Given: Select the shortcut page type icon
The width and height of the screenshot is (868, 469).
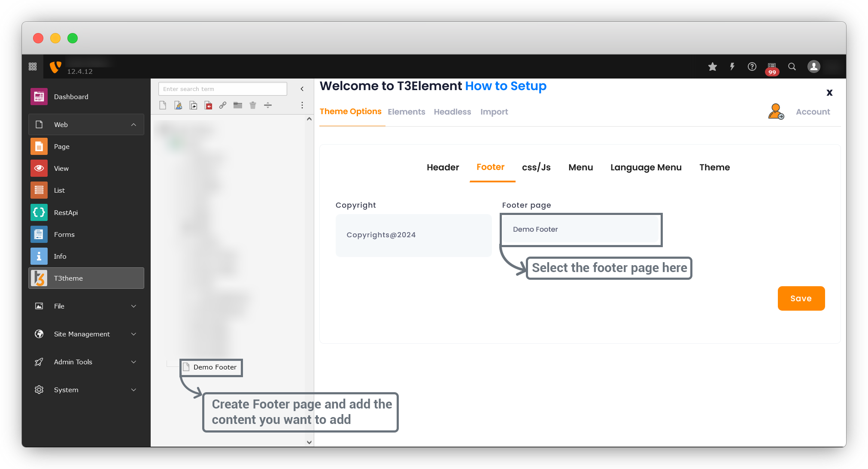Looking at the screenshot, I should (x=194, y=105).
